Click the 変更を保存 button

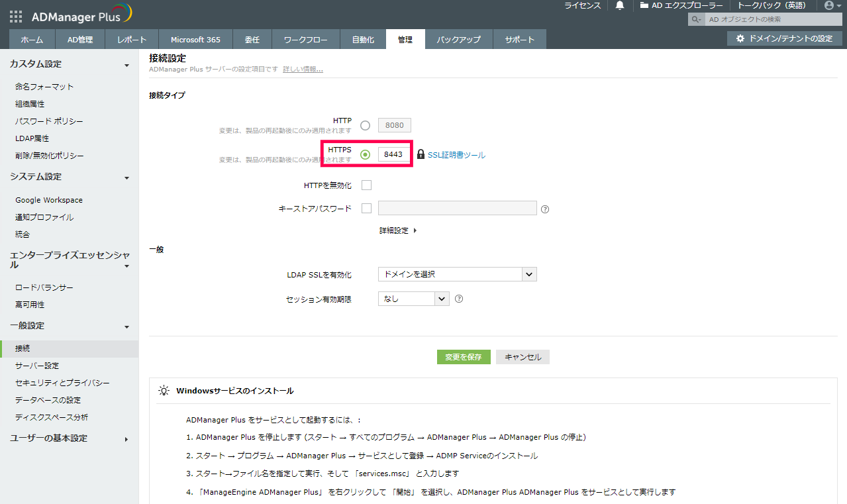point(464,357)
